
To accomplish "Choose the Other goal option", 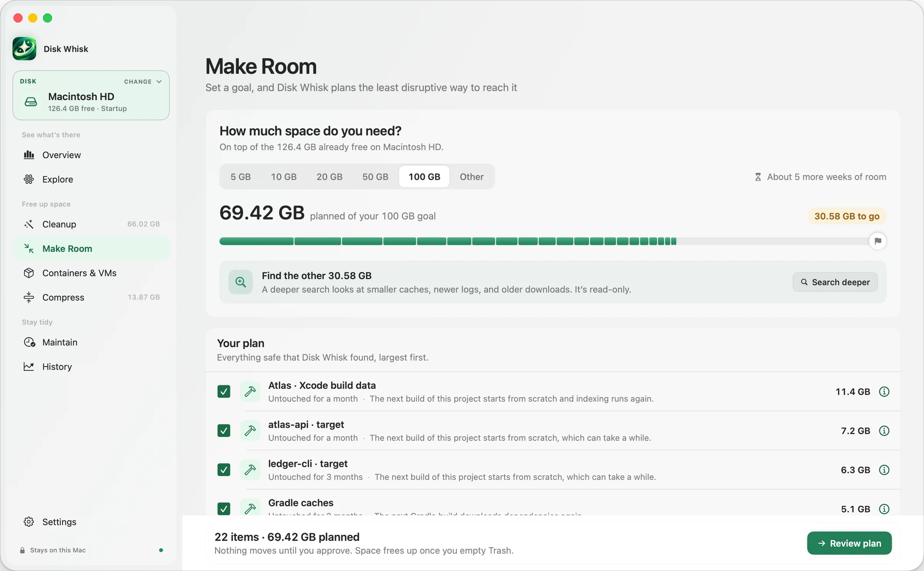I will (x=472, y=177).
